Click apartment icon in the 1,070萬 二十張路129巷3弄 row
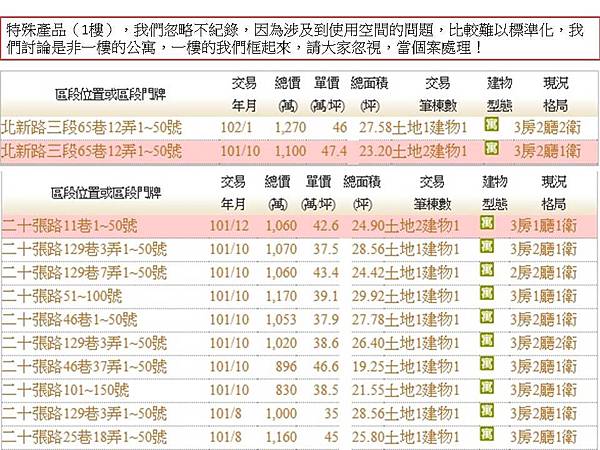Viewport: 600px width, 450px height. click(x=487, y=246)
